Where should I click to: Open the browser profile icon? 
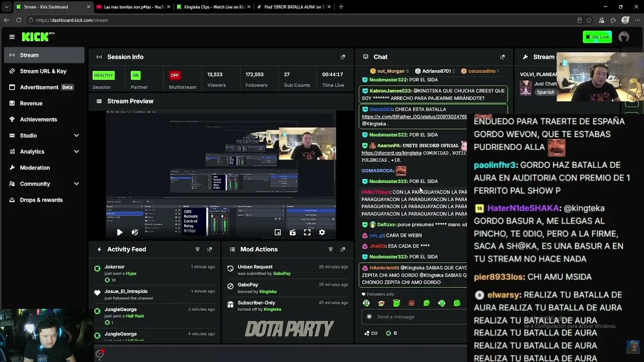click(625, 20)
